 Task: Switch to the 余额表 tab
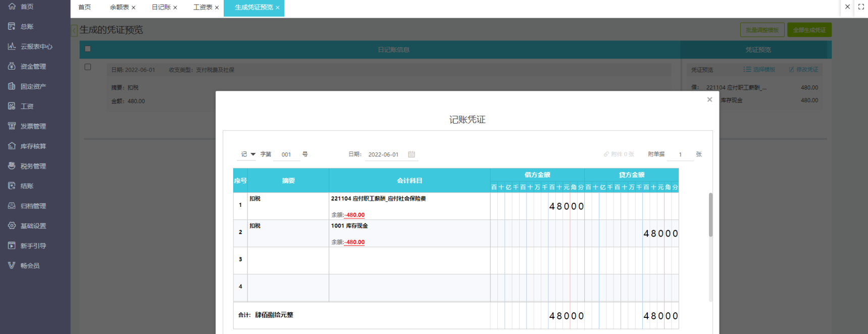pos(119,8)
